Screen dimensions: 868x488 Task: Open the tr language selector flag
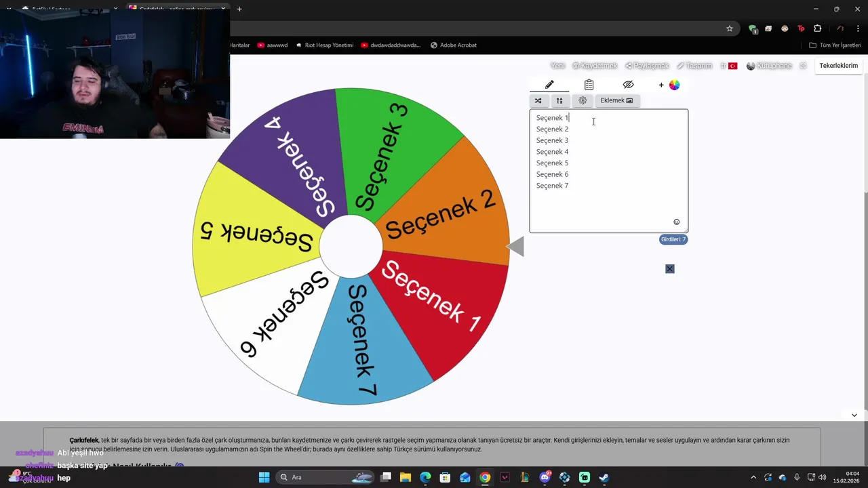coord(729,66)
